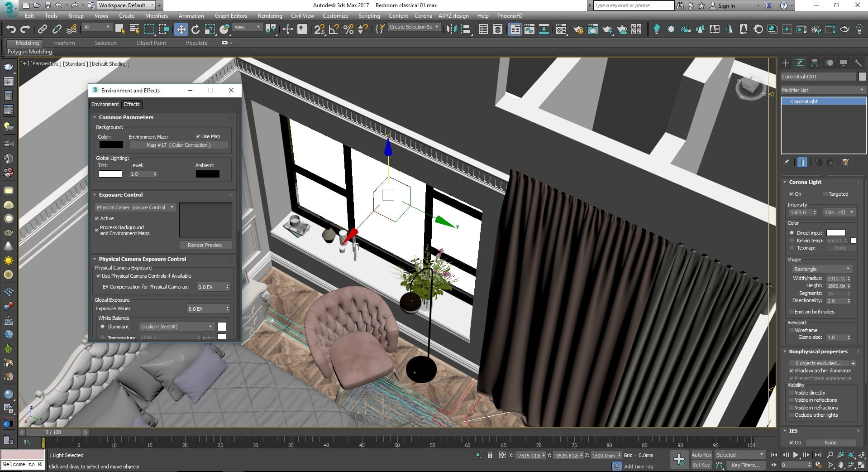Open the Rendering menu

270,15
